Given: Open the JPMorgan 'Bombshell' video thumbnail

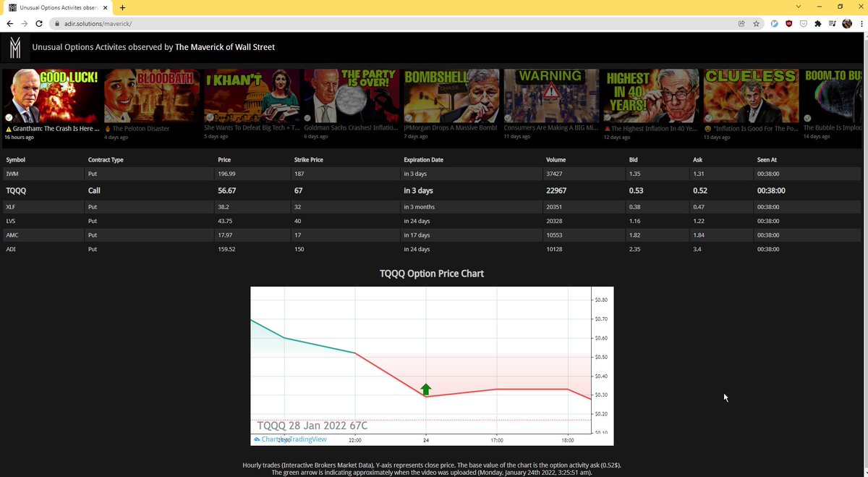Looking at the screenshot, I should tap(451, 96).
